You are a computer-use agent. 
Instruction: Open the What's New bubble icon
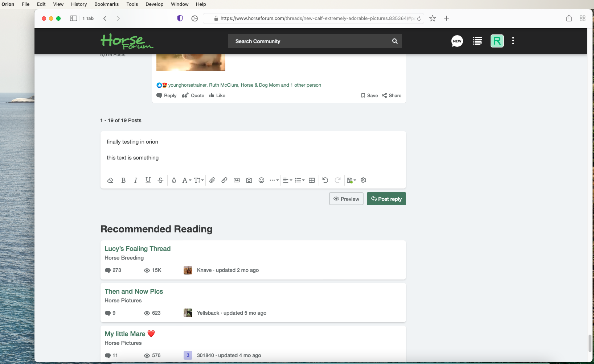coord(457,41)
